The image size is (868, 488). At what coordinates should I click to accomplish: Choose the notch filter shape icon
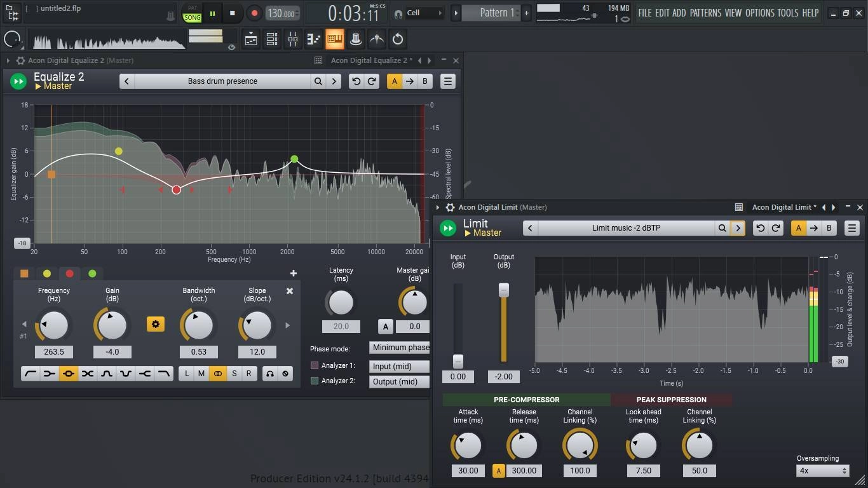126,374
